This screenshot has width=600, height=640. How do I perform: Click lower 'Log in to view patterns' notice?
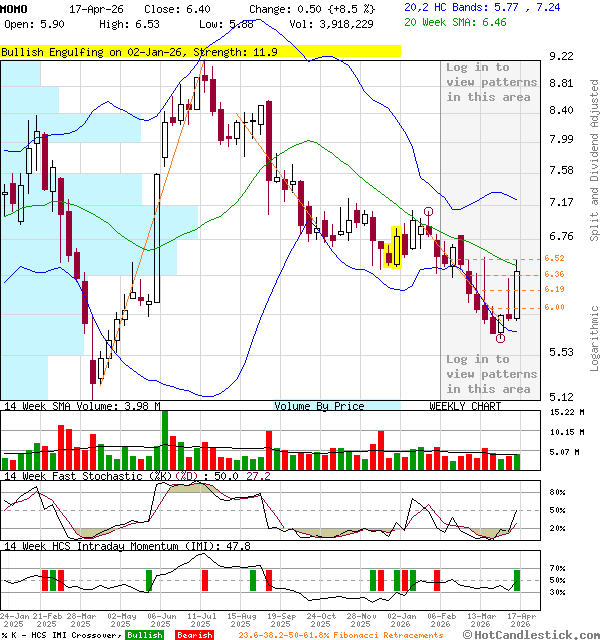[x=491, y=374]
